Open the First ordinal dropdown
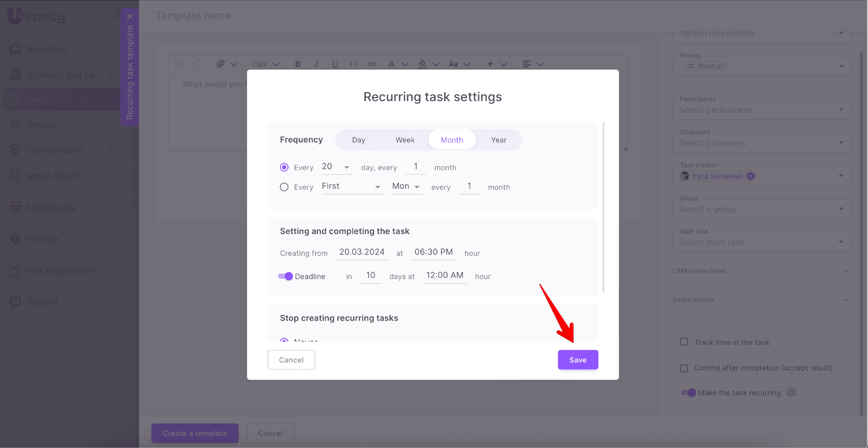Image resolution: width=868 pixels, height=448 pixels. tap(352, 187)
